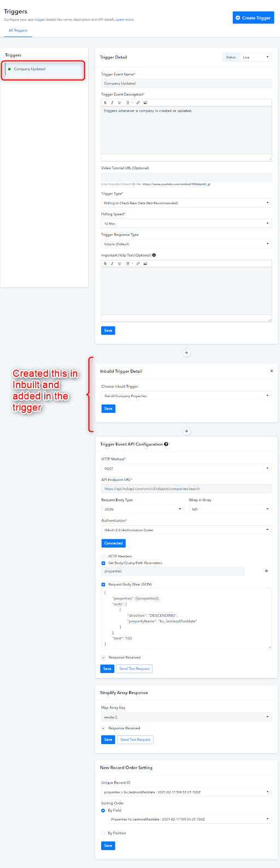Underline text in Important Help Text editor
This screenshot has height=868, width=280.
point(119,264)
